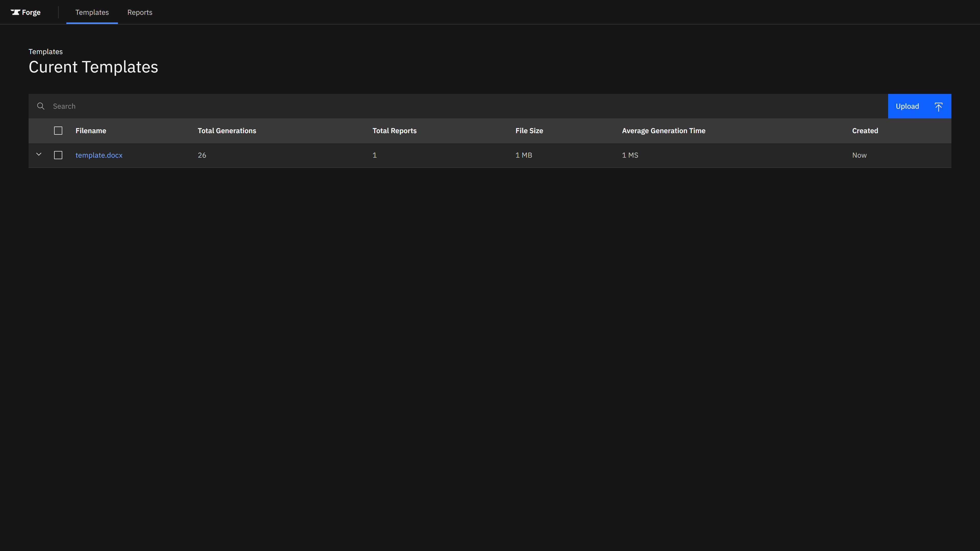Expand the template.docx row chevron
The width and height of the screenshot is (980, 551).
pyautogui.click(x=39, y=154)
